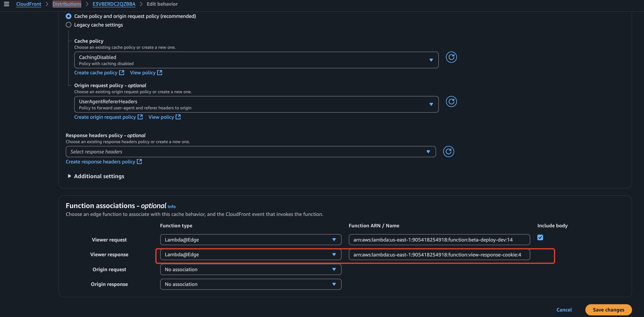Refresh the origin request policy list
644x317 pixels.
click(451, 101)
